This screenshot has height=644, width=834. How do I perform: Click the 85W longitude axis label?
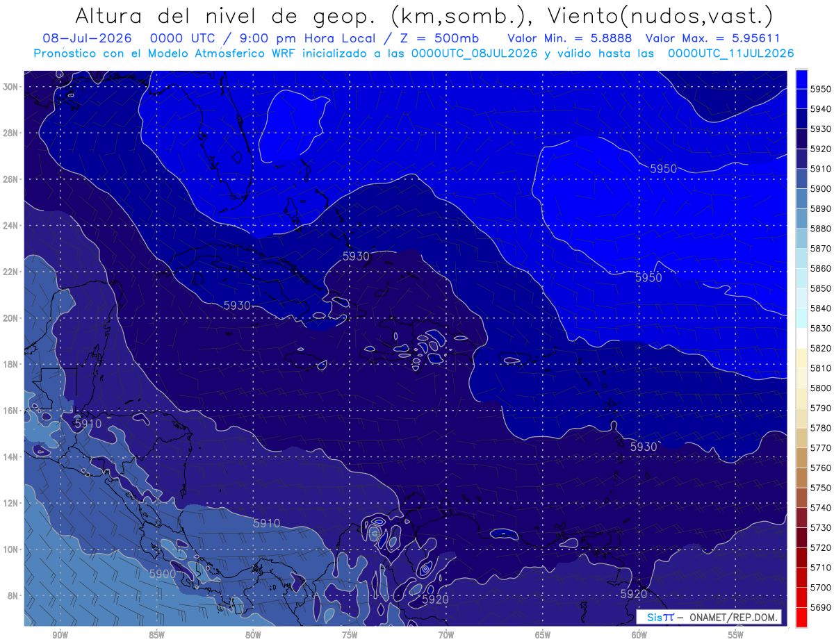point(156,635)
